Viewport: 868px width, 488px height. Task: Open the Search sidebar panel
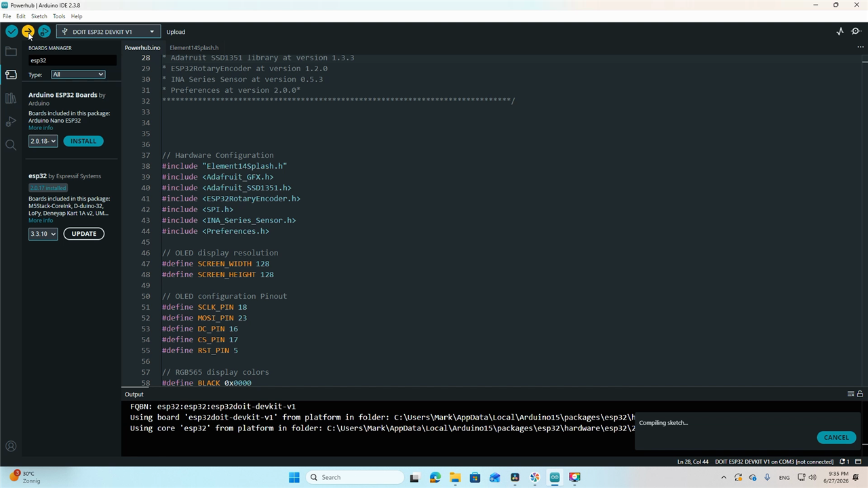[x=11, y=145]
